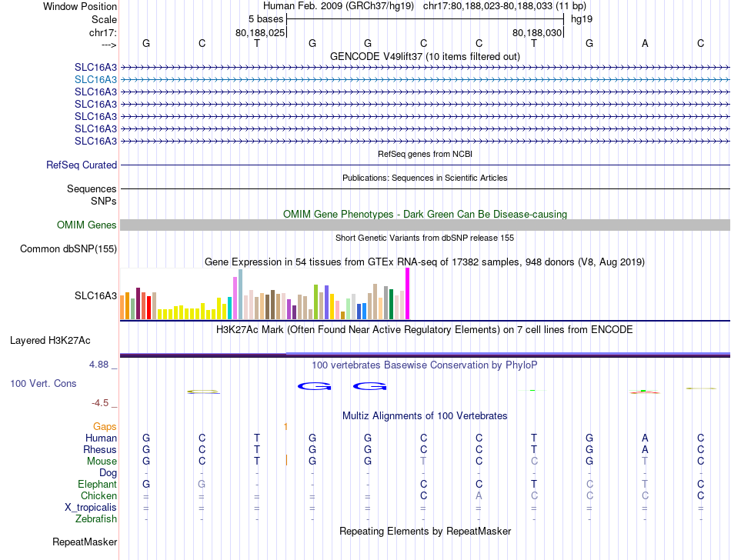Click the magenta bar in the GTEx expression chart
The image size is (731, 560).
(408, 294)
